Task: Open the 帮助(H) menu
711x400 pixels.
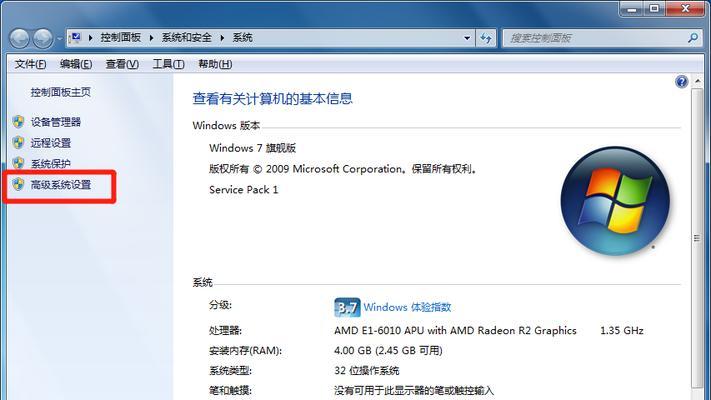Action: point(215,64)
